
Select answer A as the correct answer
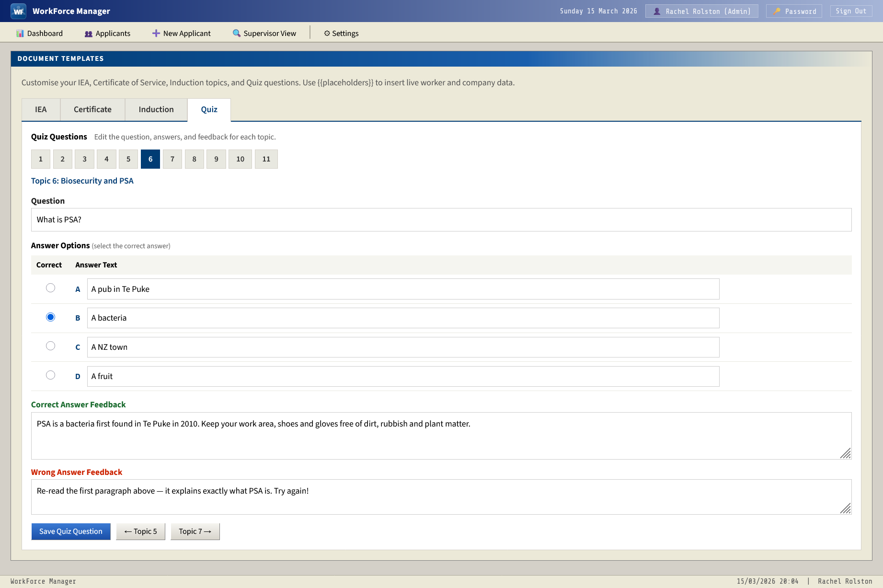(x=50, y=288)
